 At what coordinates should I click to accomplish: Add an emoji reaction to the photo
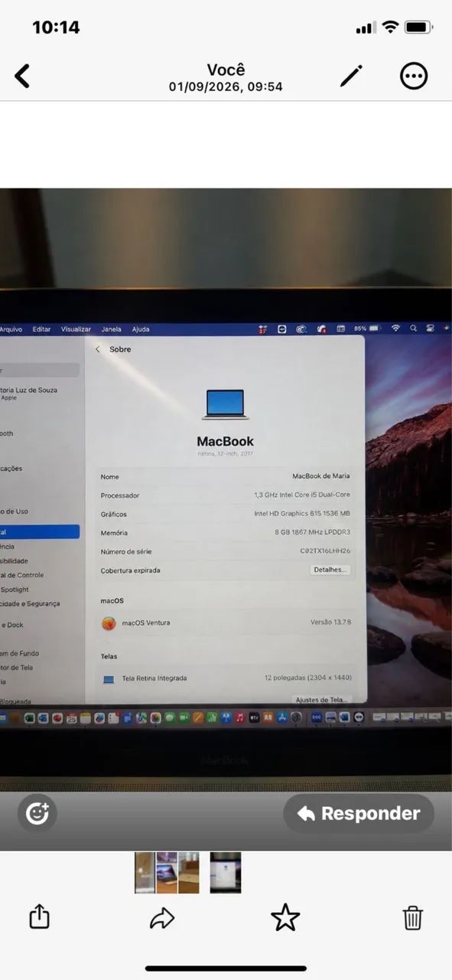(x=37, y=813)
